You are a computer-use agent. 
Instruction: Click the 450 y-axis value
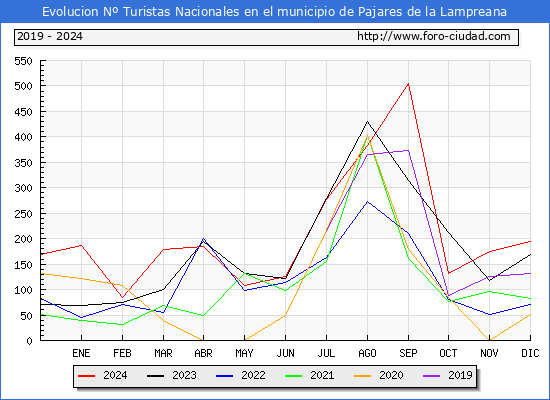pyautogui.click(x=24, y=112)
